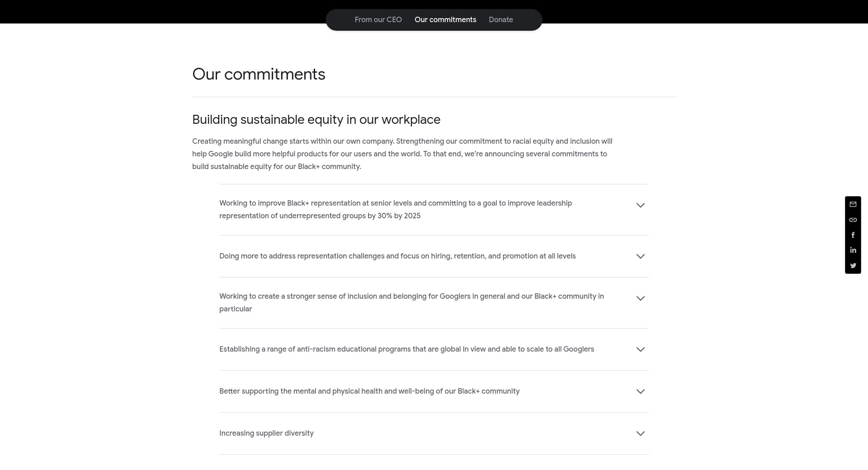Expand 'Increasing supplier diversity' title text
The width and height of the screenshot is (868, 470).
[x=266, y=433]
